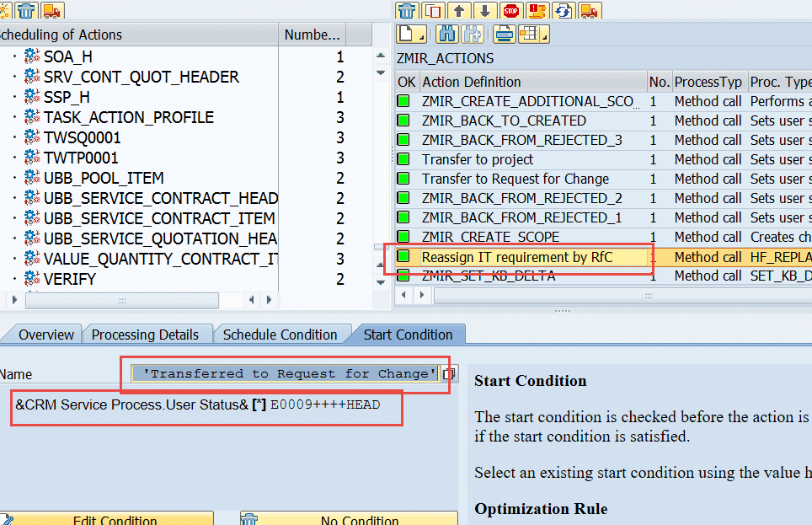Screen dimensions: 812x525
Task: Click the delete trash icon above action list
Action: coord(407,11)
